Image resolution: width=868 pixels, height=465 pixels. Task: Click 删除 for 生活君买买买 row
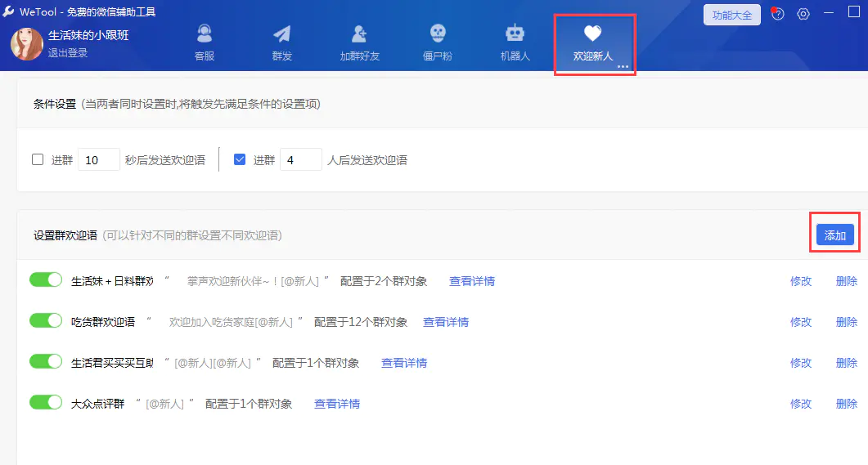coord(847,364)
